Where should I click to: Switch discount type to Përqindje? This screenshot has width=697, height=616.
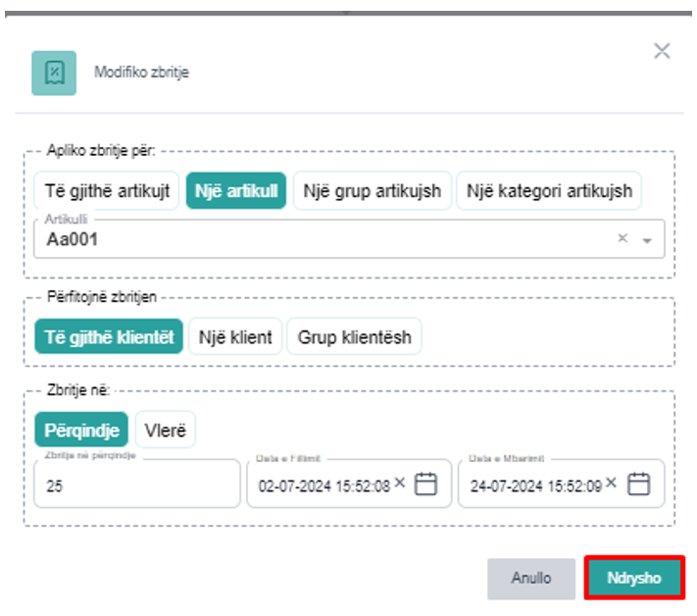click(x=81, y=430)
